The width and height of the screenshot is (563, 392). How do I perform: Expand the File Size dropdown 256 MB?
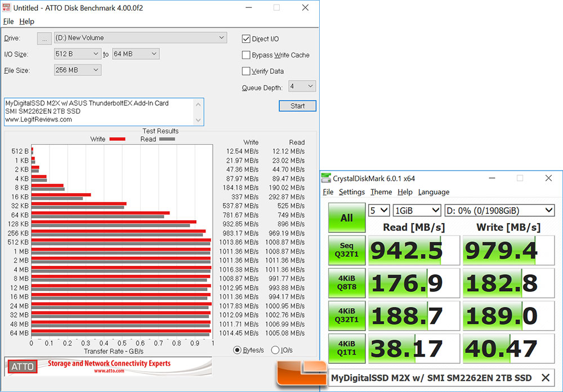77,70
